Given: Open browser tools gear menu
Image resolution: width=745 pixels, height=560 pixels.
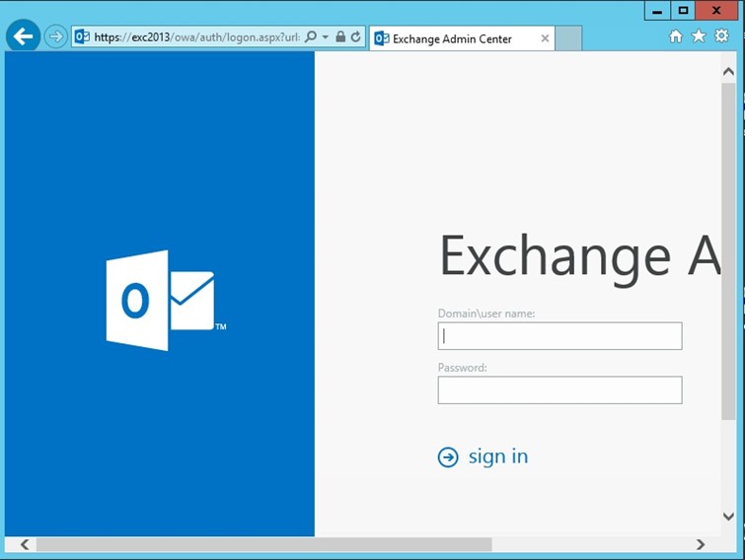Looking at the screenshot, I should click(x=721, y=35).
